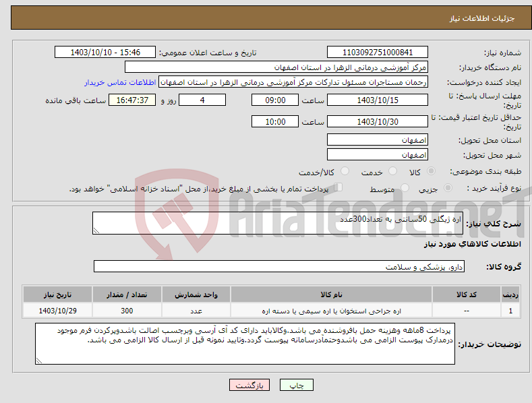Click the ردیف column header
This screenshot has height=403, width=532.
(x=510, y=294)
